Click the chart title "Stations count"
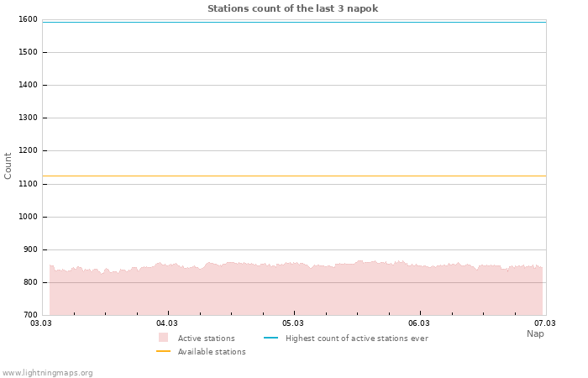 (x=292, y=8)
